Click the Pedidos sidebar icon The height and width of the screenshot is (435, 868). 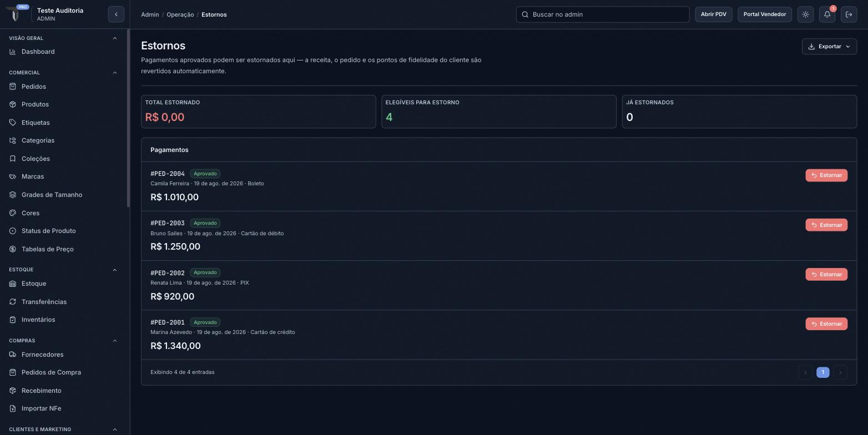pyautogui.click(x=13, y=87)
